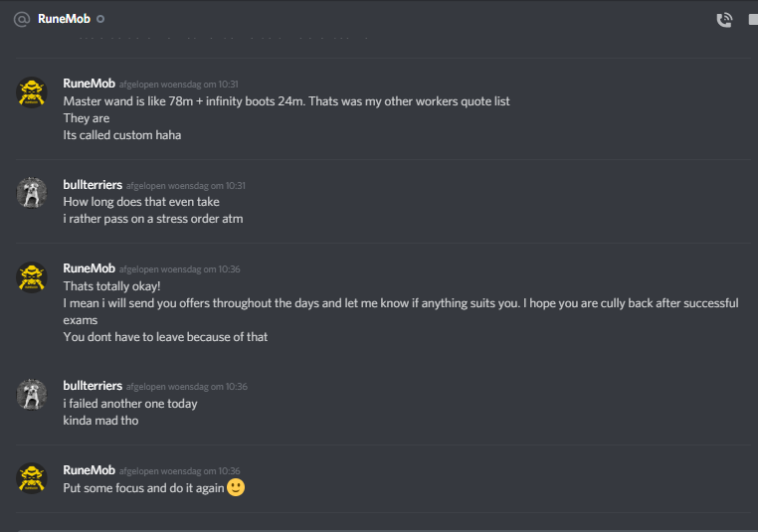Click the message "kinda mad tho"
The width and height of the screenshot is (758, 532).
pos(100,421)
